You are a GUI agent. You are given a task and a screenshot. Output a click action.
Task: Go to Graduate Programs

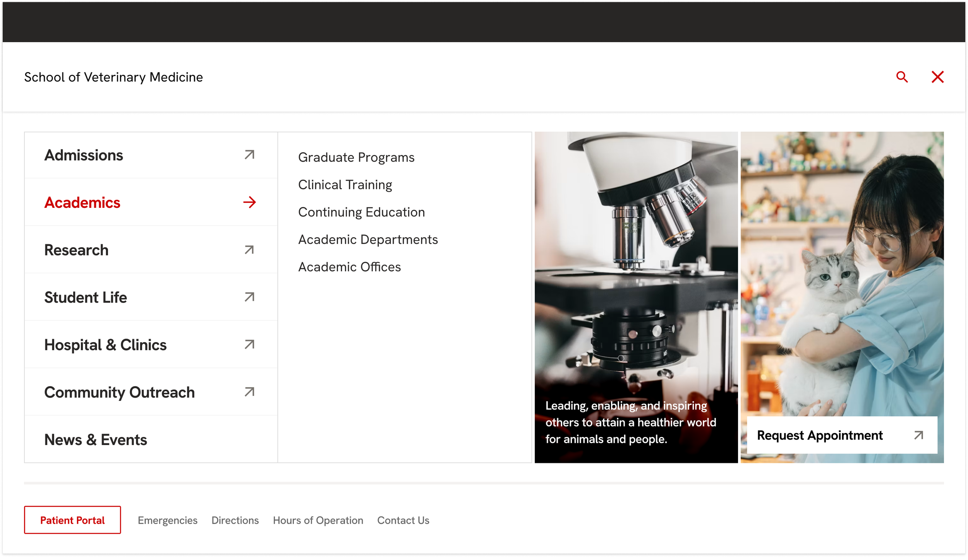[356, 158]
